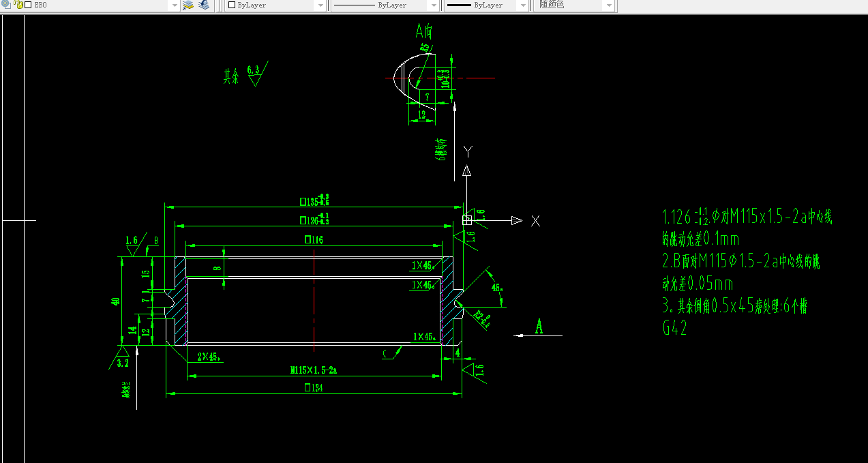Click the 116 inner diameter dimension
The height and width of the screenshot is (463, 868).
(x=314, y=239)
